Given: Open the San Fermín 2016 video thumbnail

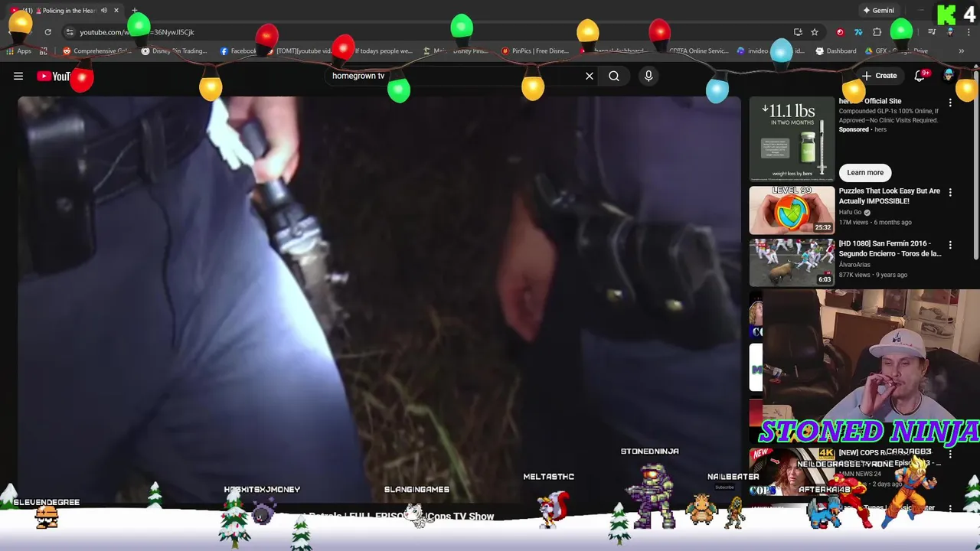Looking at the screenshot, I should [792, 262].
